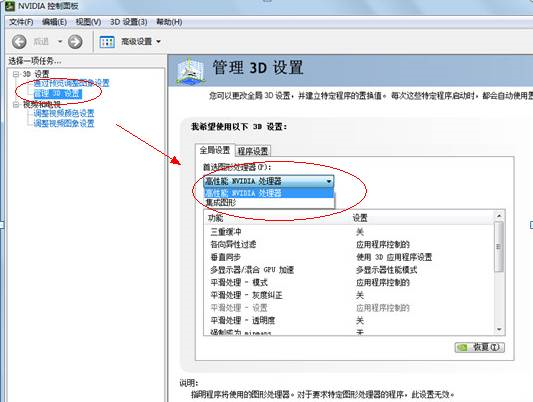533x402 pixels.
Task: Open the 调整视频颜色设置 link
Action: pyautogui.click(x=64, y=113)
